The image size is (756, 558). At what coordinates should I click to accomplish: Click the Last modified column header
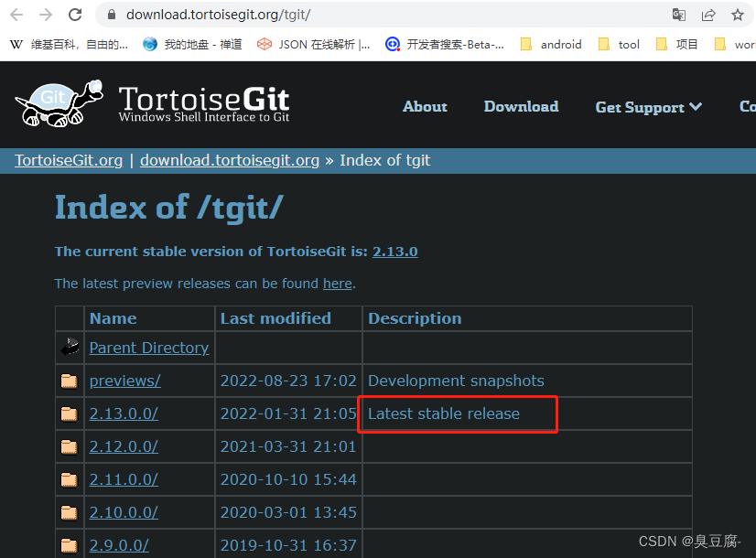click(275, 318)
